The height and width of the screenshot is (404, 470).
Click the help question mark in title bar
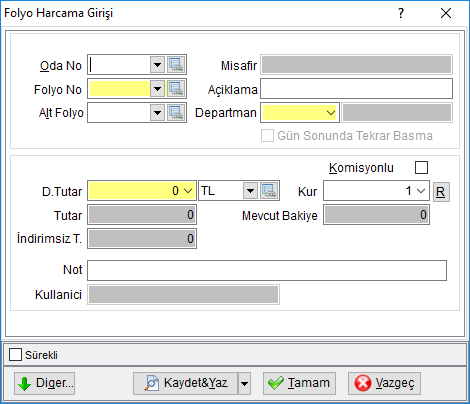tap(401, 13)
